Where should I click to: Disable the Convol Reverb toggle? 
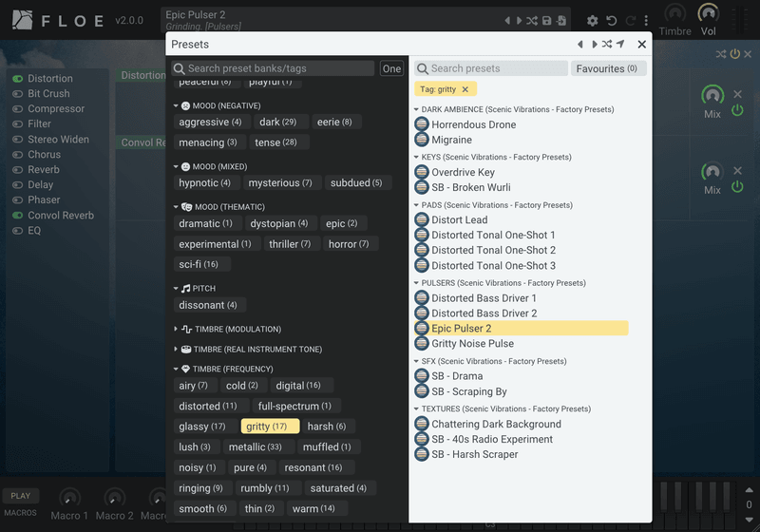[18, 215]
